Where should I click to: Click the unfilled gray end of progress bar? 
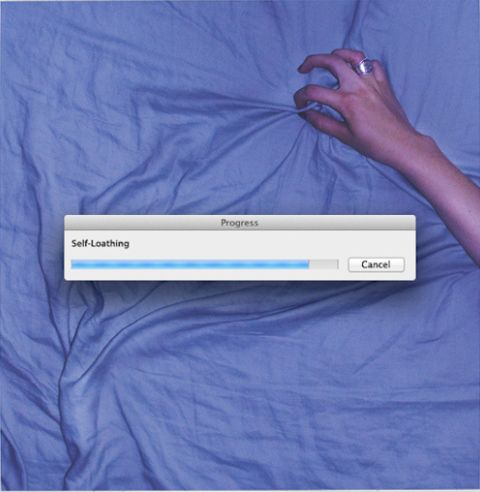[x=324, y=265]
